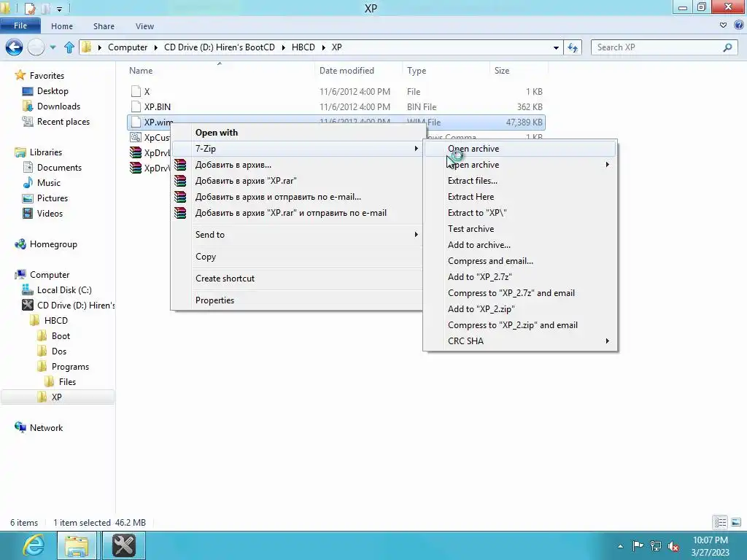Go up one folder level arrow
The image size is (747, 560).
tap(69, 47)
